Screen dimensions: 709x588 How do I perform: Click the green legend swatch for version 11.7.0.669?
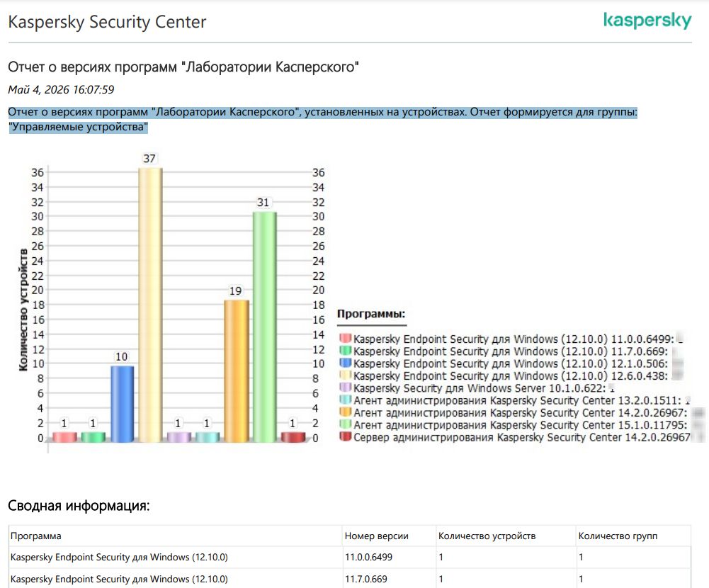(346, 351)
